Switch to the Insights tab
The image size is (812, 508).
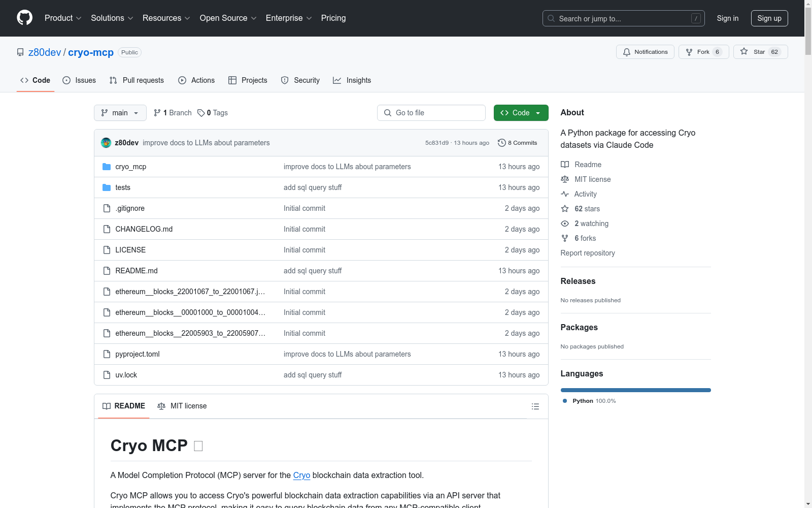click(352, 80)
